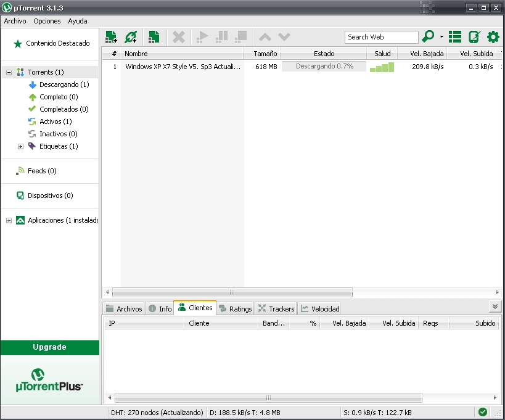Click the Add Torrent toolbar icon
This screenshot has width=505, height=420.
click(111, 37)
